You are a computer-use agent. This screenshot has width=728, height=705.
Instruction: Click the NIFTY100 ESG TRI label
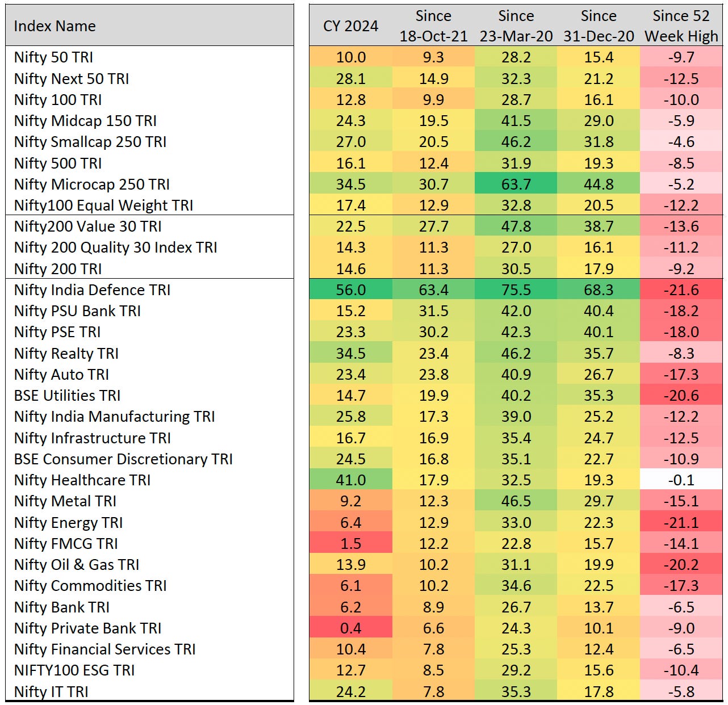pos(74,670)
